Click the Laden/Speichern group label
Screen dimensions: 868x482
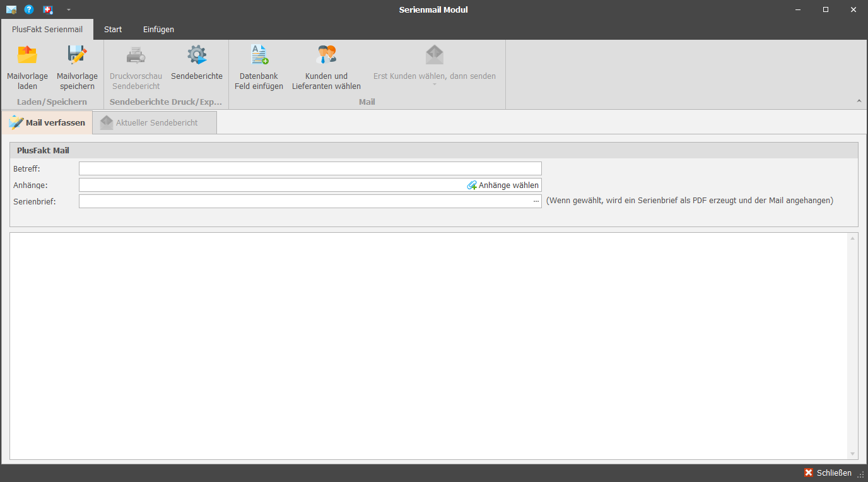pyautogui.click(x=52, y=102)
